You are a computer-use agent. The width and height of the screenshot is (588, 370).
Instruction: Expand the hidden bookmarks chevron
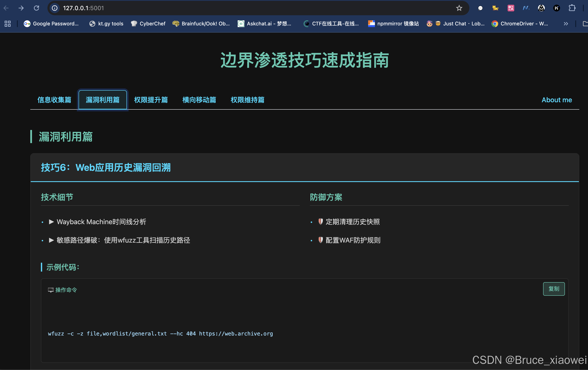pyautogui.click(x=566, y=24)
